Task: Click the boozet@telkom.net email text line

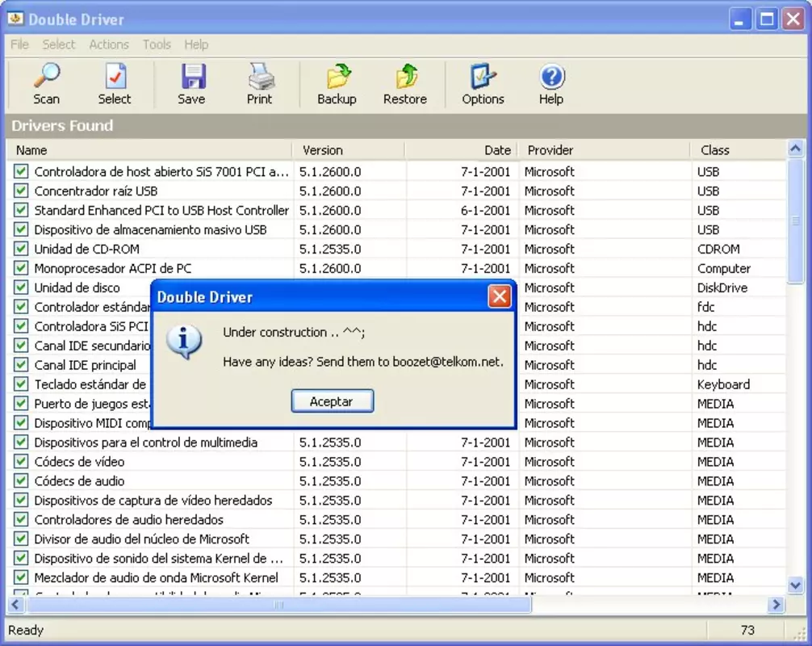Action: pos(363,362)
